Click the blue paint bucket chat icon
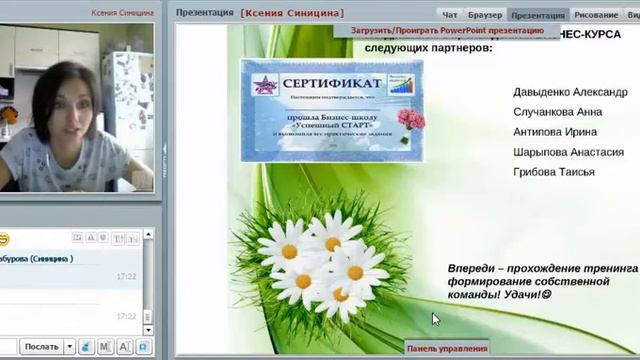Viewport: 640px width, 360px height. (x=86, y=347)
